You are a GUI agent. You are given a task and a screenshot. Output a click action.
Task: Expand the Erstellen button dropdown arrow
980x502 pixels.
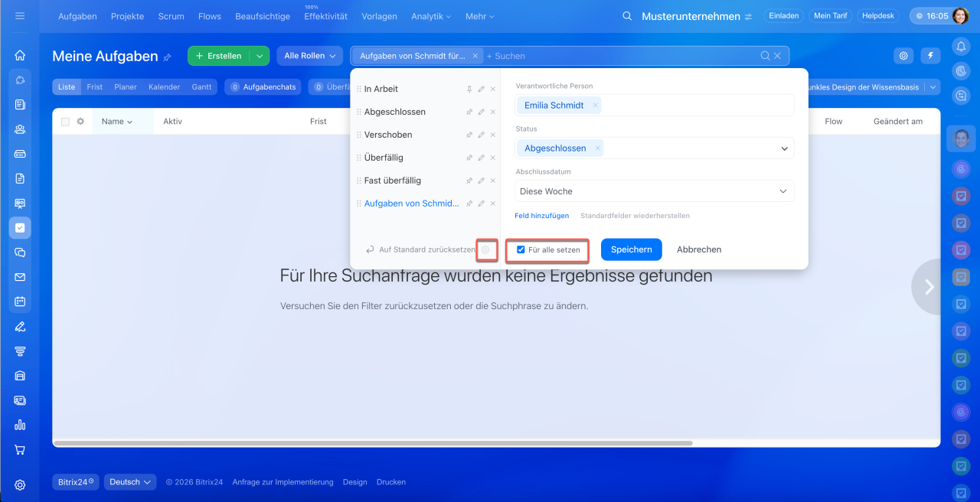coord(260,56)
